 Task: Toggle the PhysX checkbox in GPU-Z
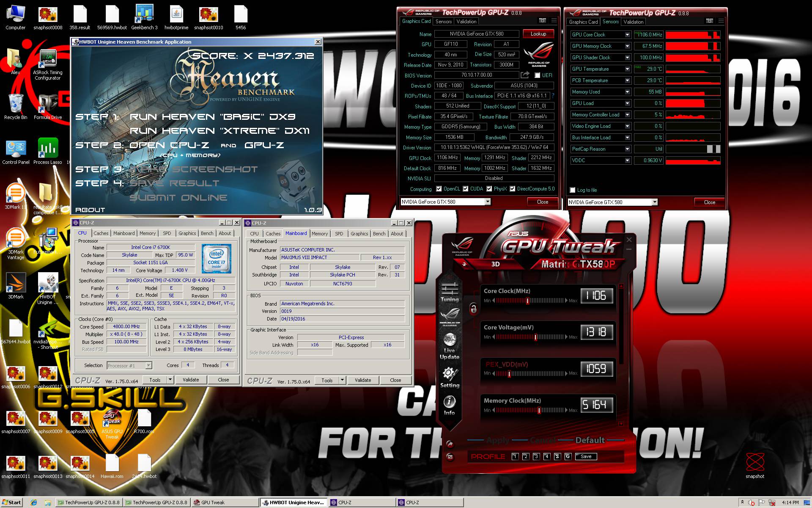(x=489, y=189)
